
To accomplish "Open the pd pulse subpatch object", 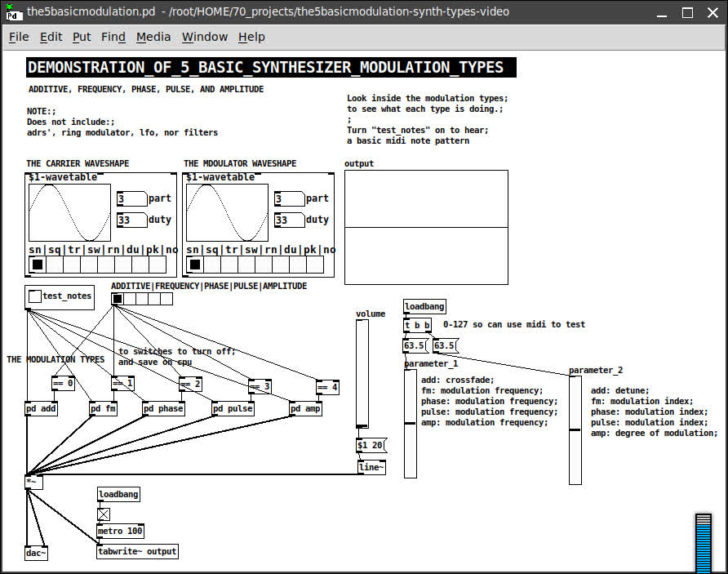I will coord(233,409).
